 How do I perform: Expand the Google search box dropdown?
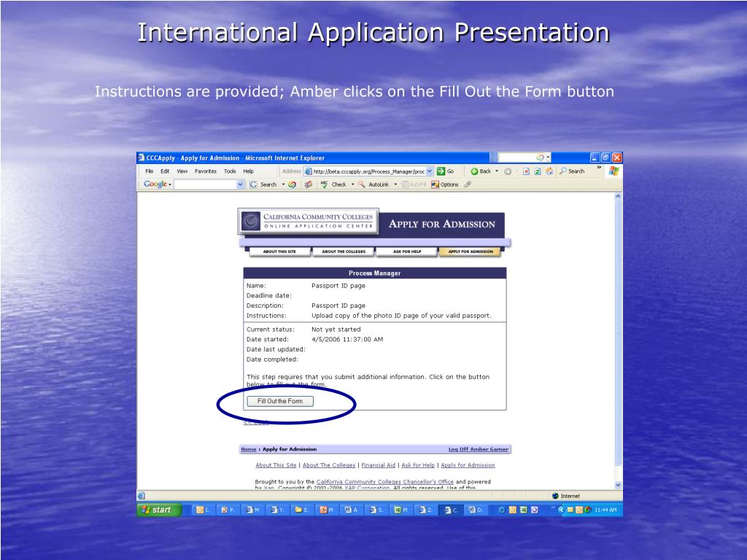tap(240, 184)
